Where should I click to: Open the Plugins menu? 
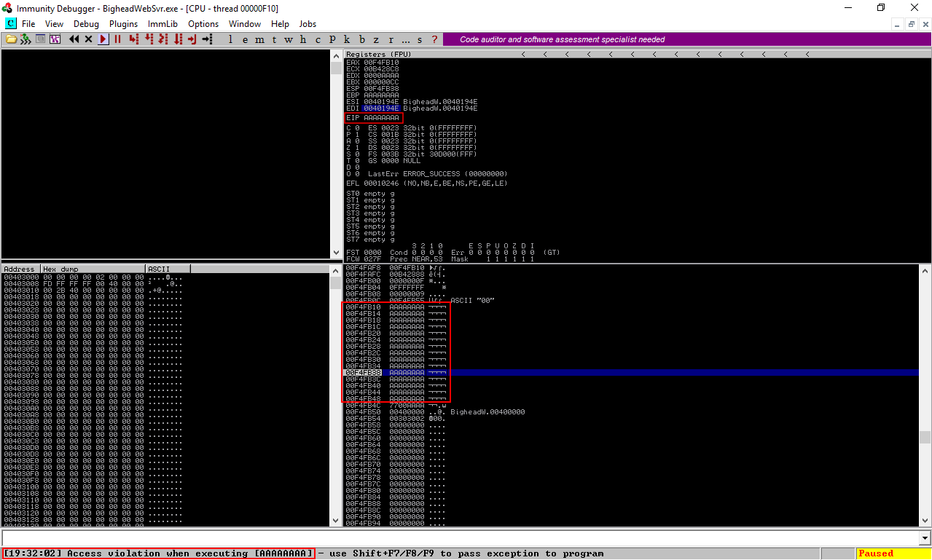click(x=123, y=24)
